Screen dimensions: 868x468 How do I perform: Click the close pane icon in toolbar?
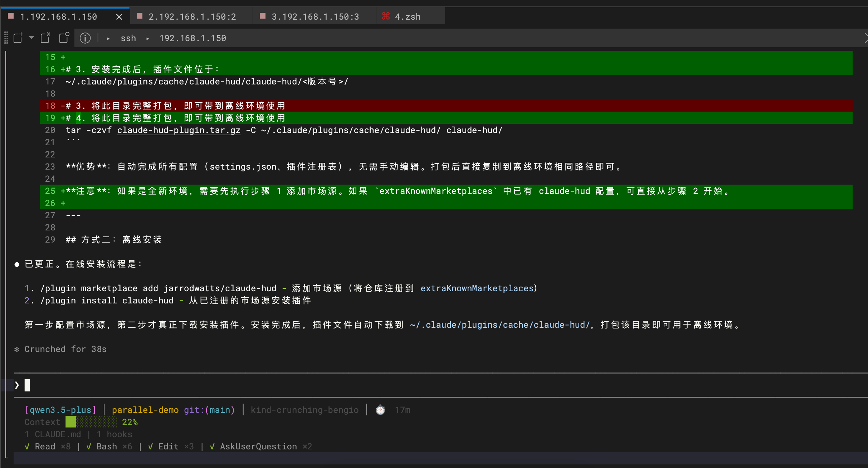[x=45, y=38]
